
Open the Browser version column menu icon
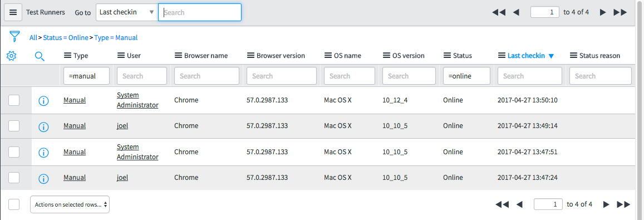click(x=250, y=56)
